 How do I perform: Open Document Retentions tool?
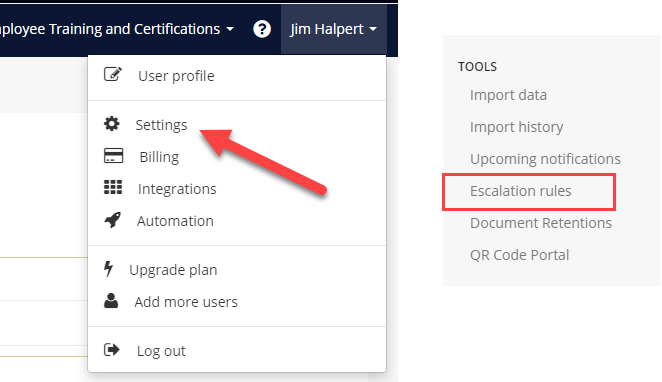(x=541, y=223)
